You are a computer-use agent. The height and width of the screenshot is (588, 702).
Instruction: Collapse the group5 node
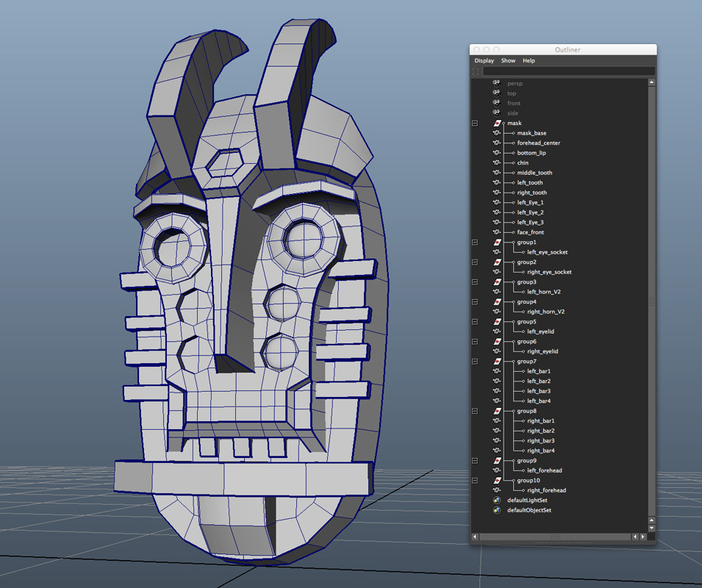475,322
